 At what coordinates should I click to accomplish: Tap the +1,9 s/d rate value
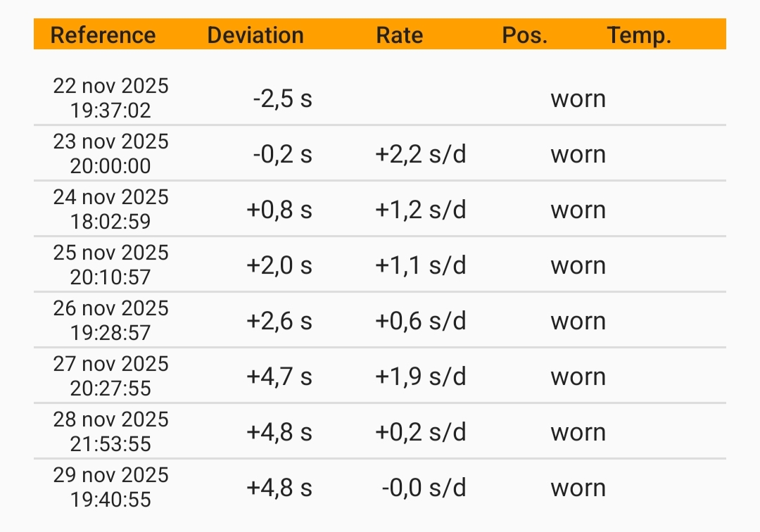tap(420, 376)
